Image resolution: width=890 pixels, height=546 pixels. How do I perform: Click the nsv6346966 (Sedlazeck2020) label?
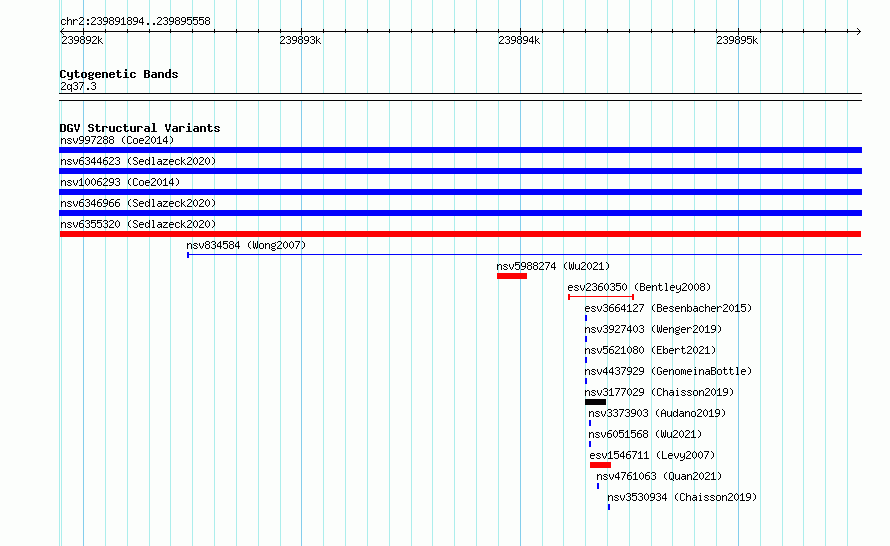[x=138, y=203]
